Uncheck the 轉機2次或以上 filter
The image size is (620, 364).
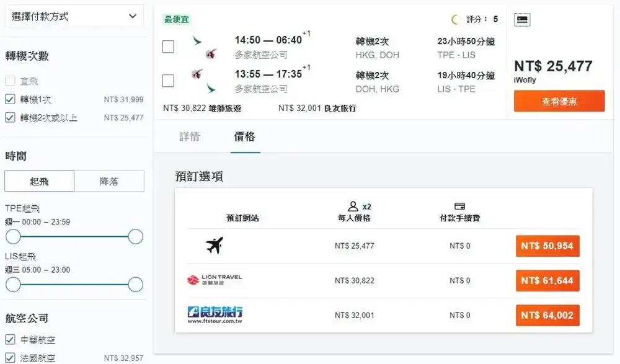pos(10,117)
